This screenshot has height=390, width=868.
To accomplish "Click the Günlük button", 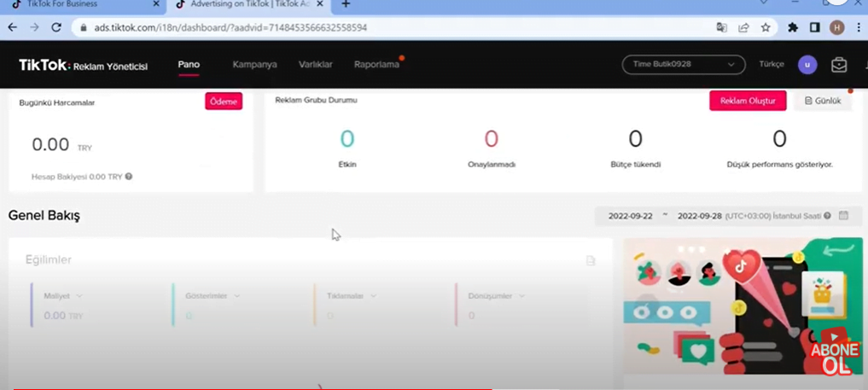I will 823,101.
